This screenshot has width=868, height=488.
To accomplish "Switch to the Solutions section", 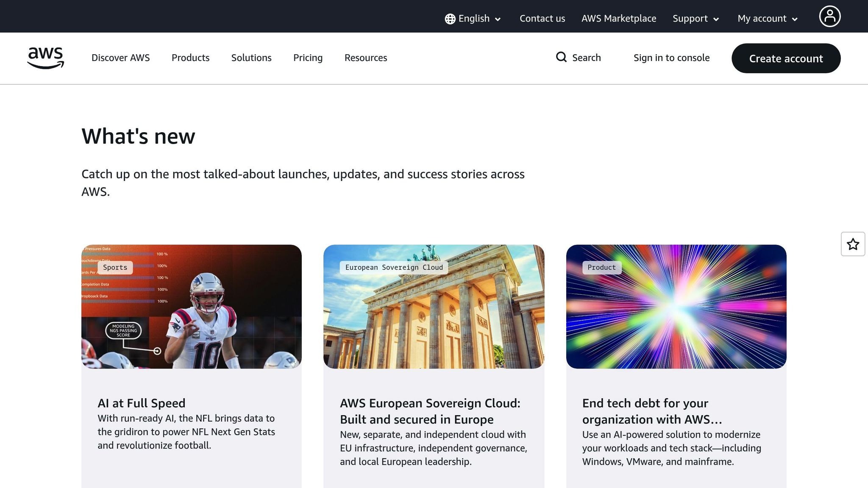I will pyautogui.click(x=251, y=58).
